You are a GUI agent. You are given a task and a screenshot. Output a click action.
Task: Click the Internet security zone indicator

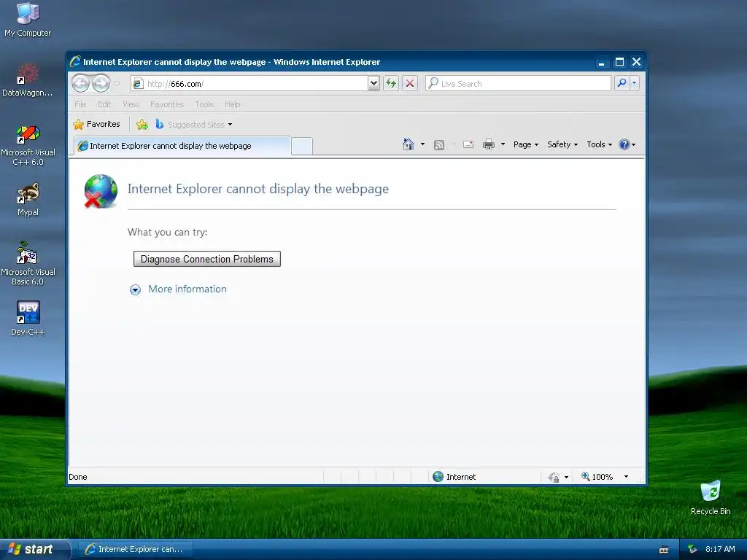pyautogui.click(x=454, y=477)
